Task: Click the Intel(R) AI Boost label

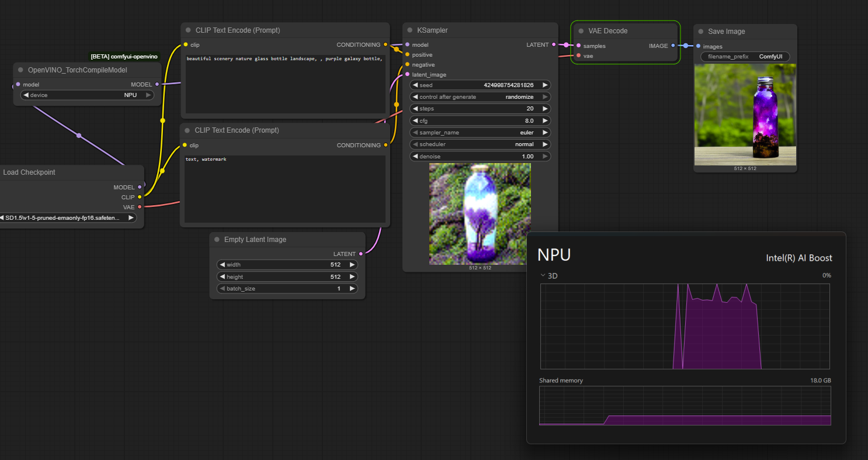Action: [799, 258]
